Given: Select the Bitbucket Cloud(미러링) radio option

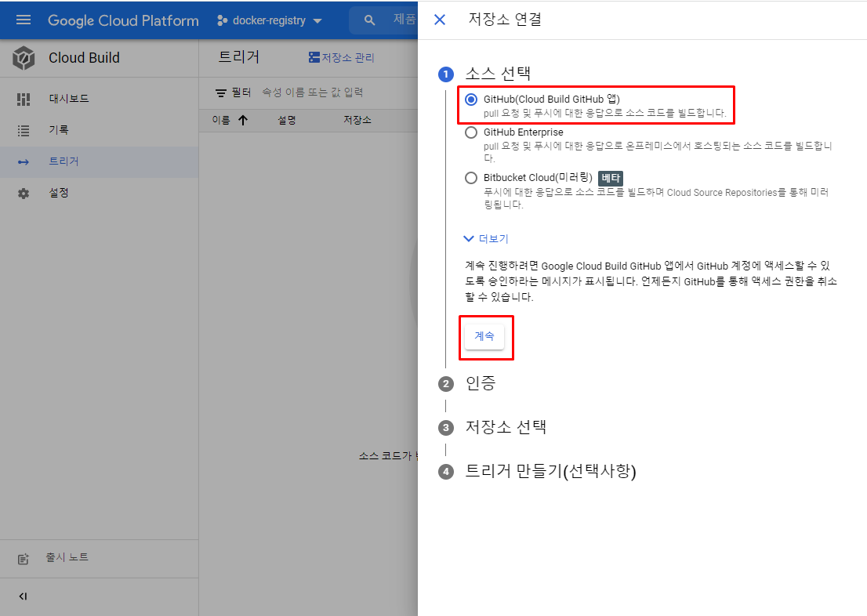Looking at the screenshot, I should coord(471,178).
